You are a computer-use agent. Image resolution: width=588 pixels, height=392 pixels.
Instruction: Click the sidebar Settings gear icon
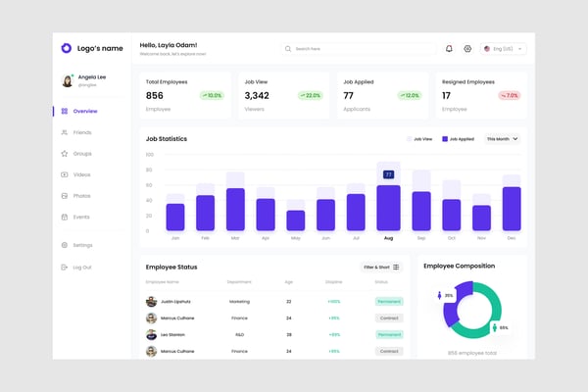[x=65, y=245]
